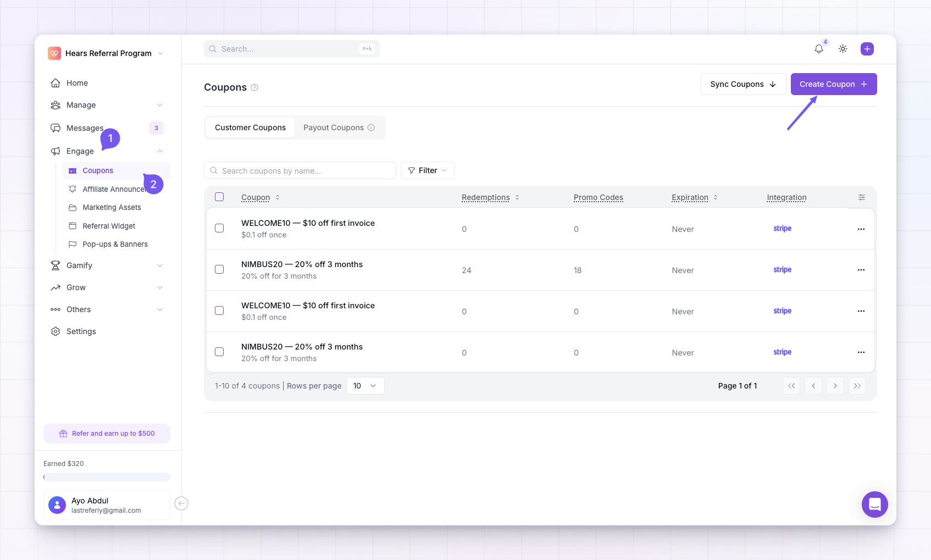Click Stripe logo in first WELCOME10 row

point(783,229)
